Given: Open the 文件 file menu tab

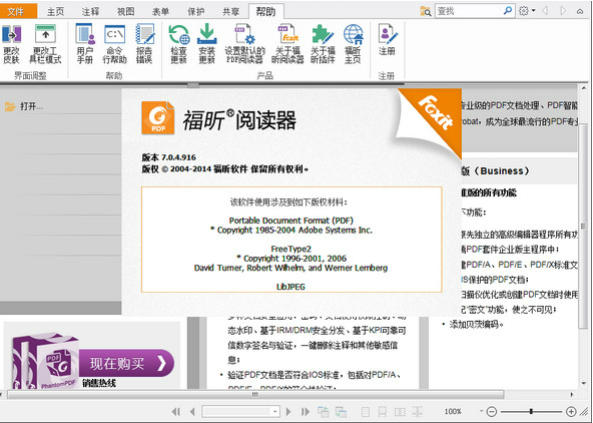Looking at the screenshot, I should coord(17,12).
